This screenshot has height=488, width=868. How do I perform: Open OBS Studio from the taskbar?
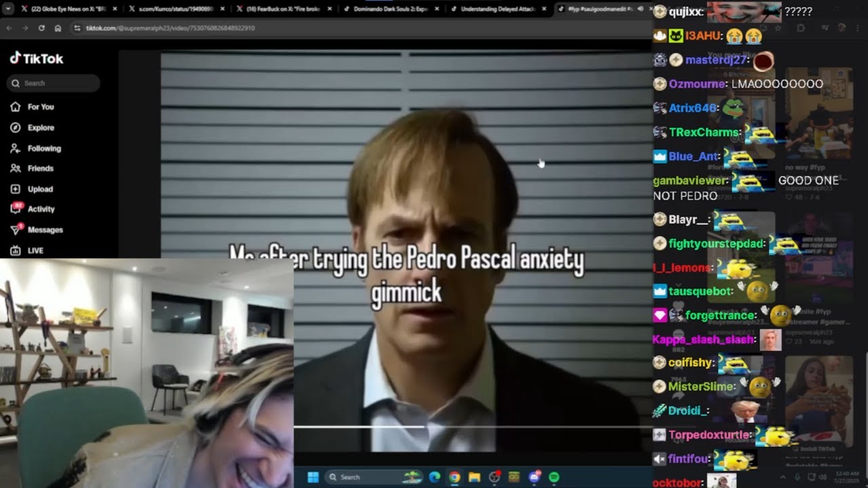click(x=494, y=477)
